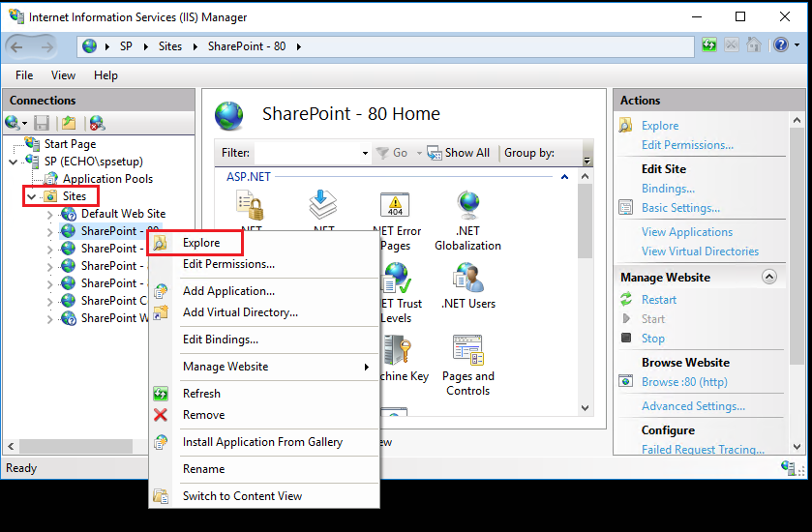Open the .NET Compilation download-arrow icon
Image resolution: width=812 pixels, height=532 pixels.
point(323,205)
